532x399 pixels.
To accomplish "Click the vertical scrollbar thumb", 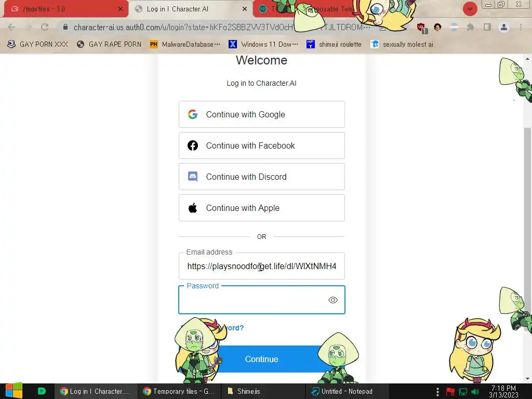I will pyautogui.click(x=527, y=229).
